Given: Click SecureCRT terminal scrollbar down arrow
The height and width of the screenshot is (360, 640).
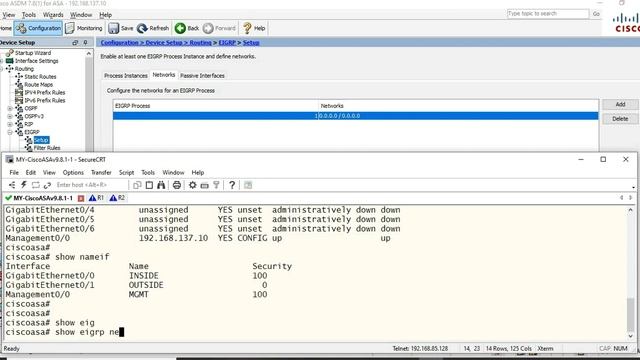Looking at the screenshot, I should (631, 336).
